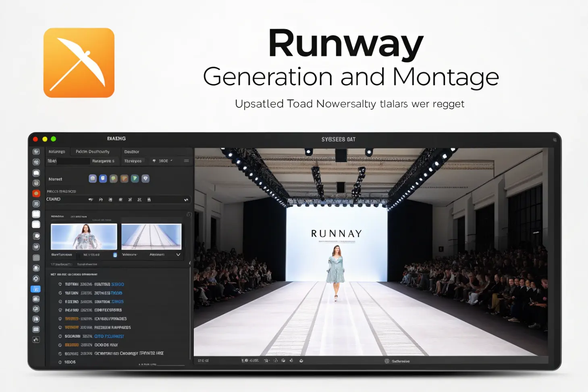The image size is (588, 392).
Task: Click the orange-red record icon in left sidebar
Action: tap(36, 194)
